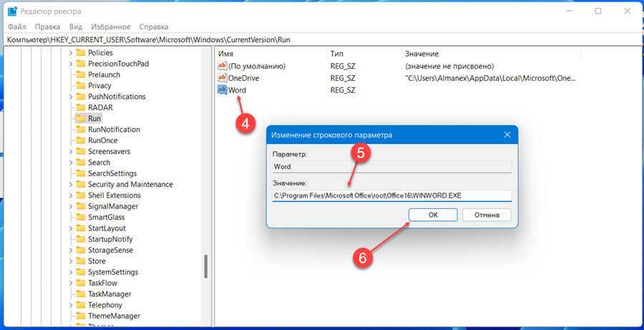Select the (По умолчанию) value name
The height and width of the screenshot is (330, 644).
pos(257,66)
